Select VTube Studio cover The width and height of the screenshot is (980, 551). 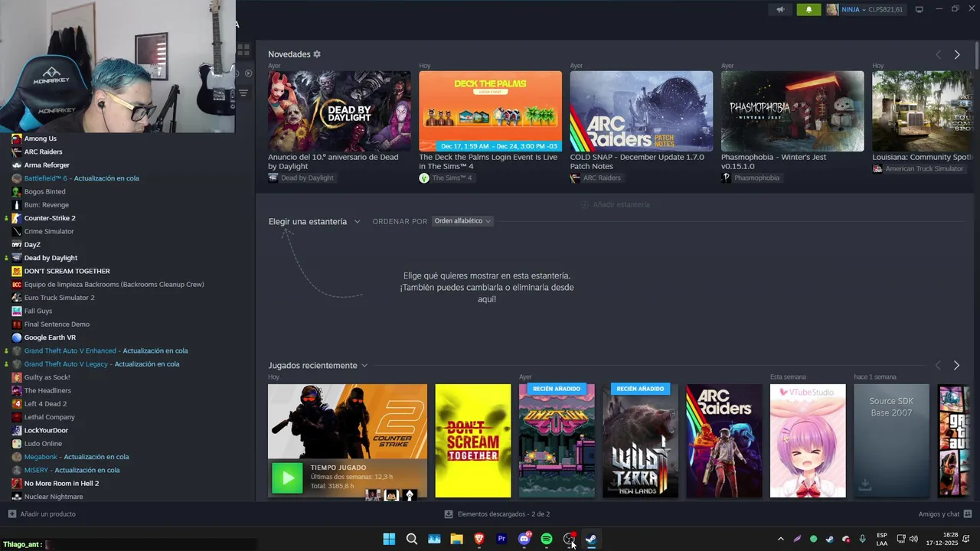point(808,441)
